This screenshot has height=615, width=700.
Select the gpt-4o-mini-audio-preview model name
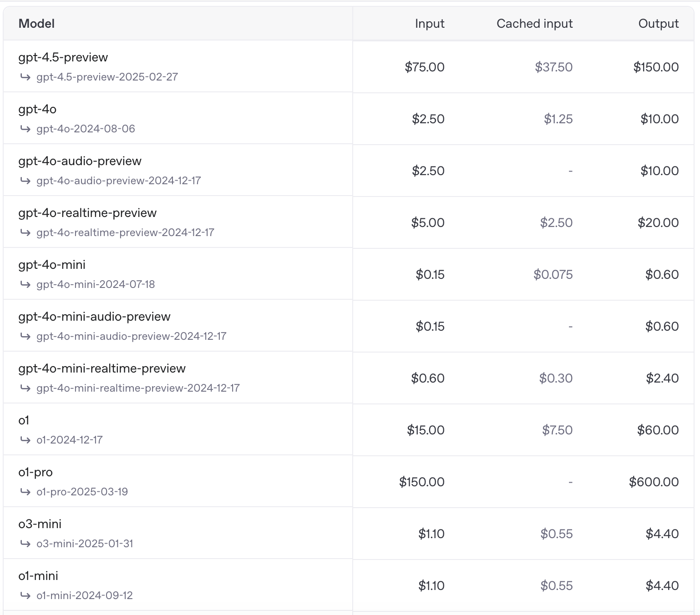click(x=94, y=317)
